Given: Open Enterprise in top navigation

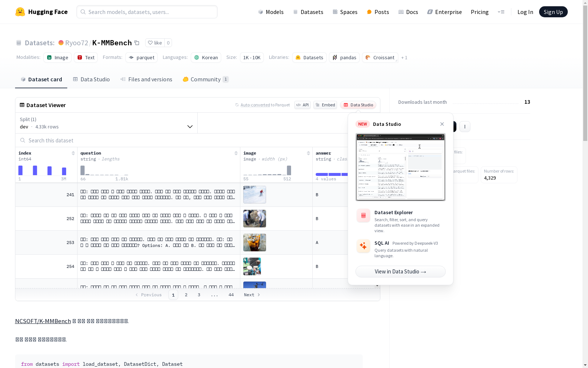Looking at the screenshot, I should click(x=444, y=12).
